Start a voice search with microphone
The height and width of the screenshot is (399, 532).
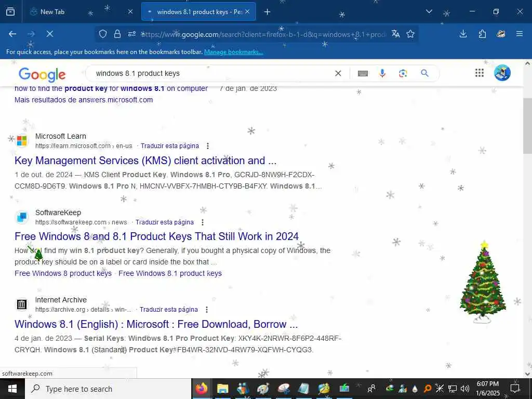coord(382,73)
